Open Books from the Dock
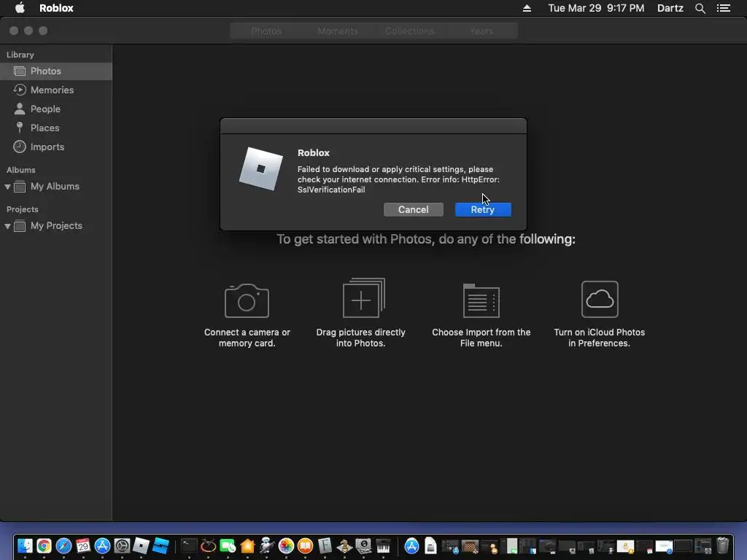The width and height of the screenshot is (747, 560). click(x=306, y=545)
